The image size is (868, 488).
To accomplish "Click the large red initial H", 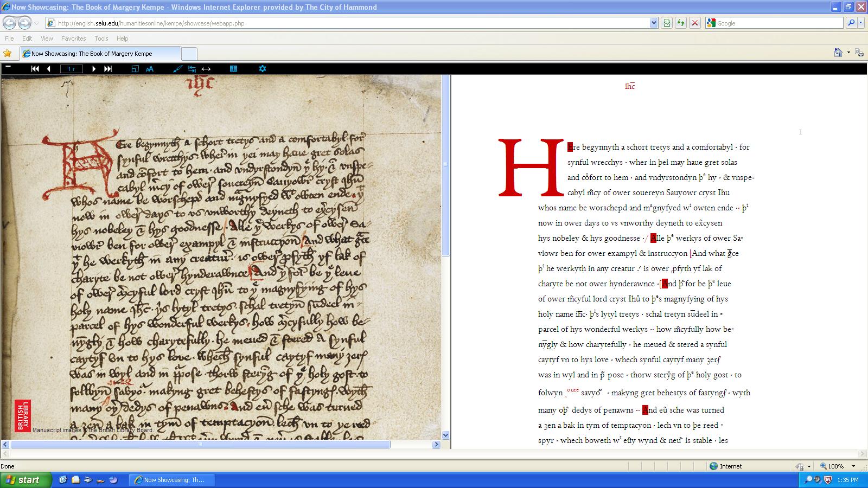I will pyautogui.click(x=531, y=168).
